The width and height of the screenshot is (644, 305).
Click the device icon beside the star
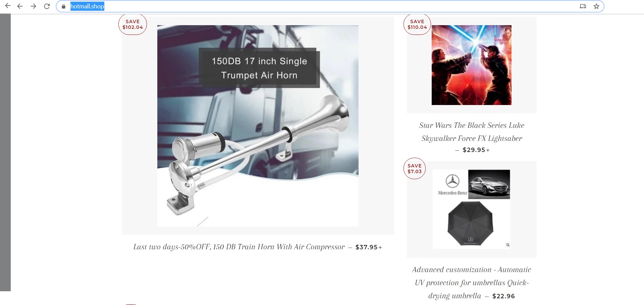pyautogui.click(x=583, y=6)
